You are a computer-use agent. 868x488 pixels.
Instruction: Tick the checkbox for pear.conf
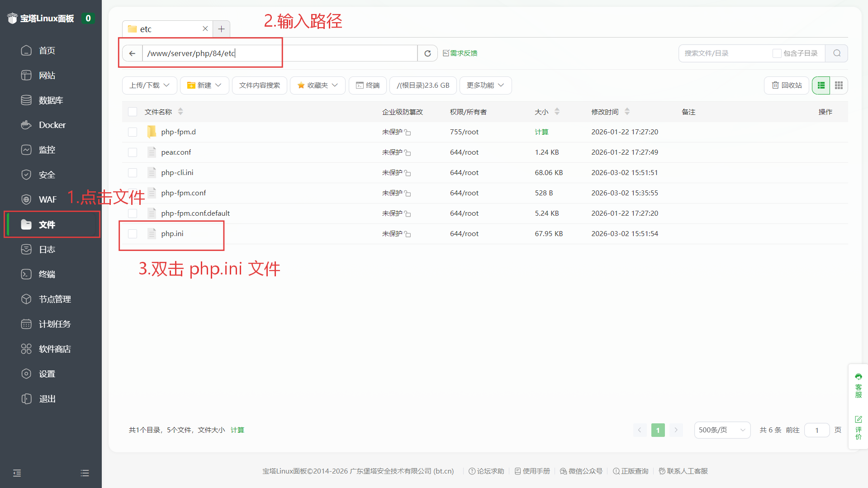(133, 152)
